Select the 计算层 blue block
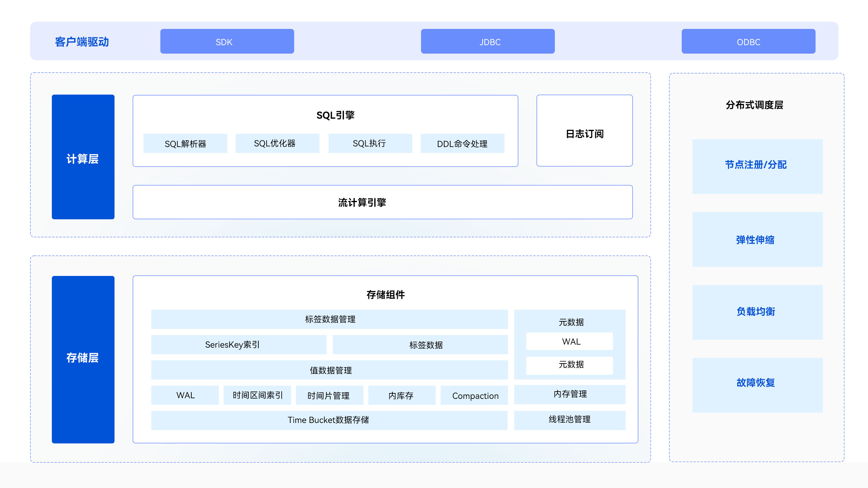868x488 pixels. pyautogui.click(x=83, y=157)
